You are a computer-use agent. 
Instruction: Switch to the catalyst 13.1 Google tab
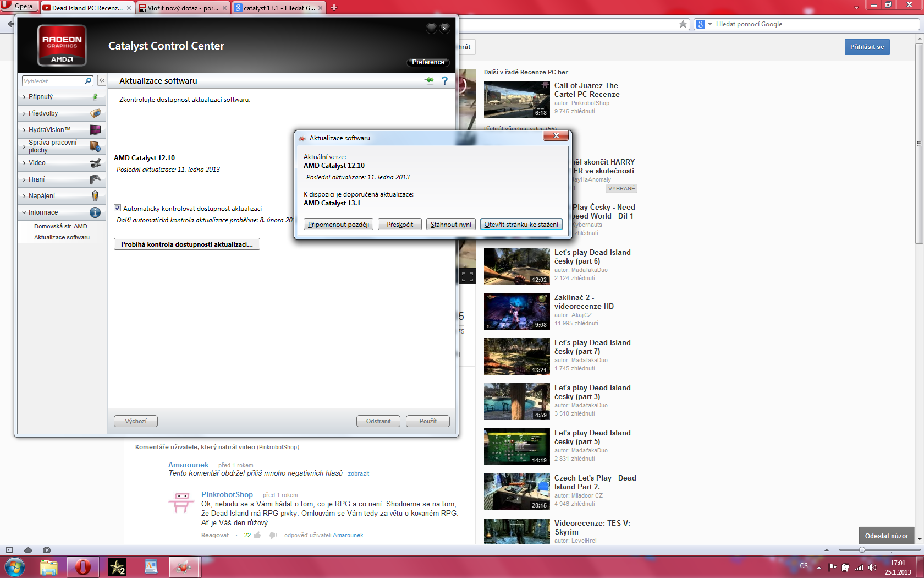click(x=279, y=8)
